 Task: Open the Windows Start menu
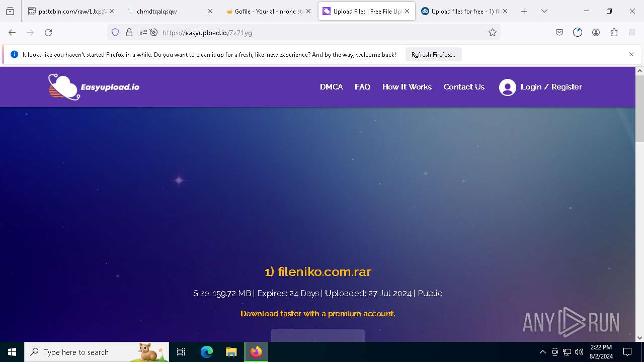coord(12,352)
